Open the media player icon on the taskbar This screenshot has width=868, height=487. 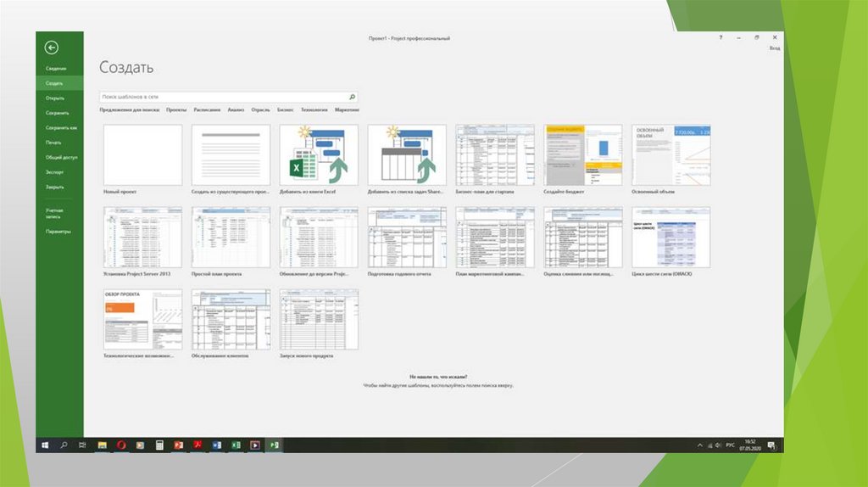254,445
